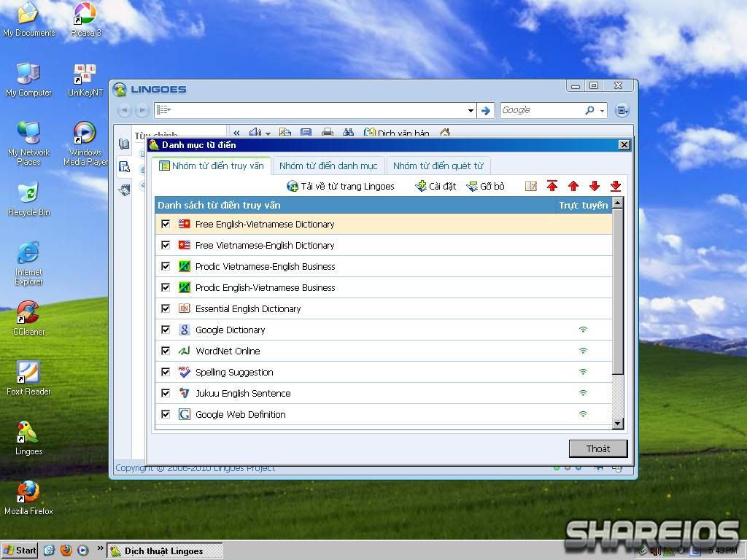Uncheck Spelling Suggestion checkbox

pyautogui.click(x=166, y=372)
